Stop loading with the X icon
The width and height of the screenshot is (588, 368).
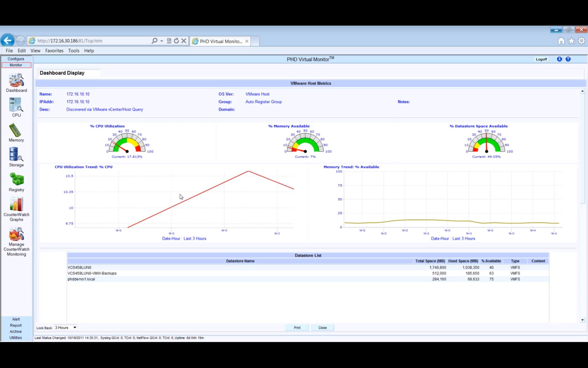pos(184,41)
